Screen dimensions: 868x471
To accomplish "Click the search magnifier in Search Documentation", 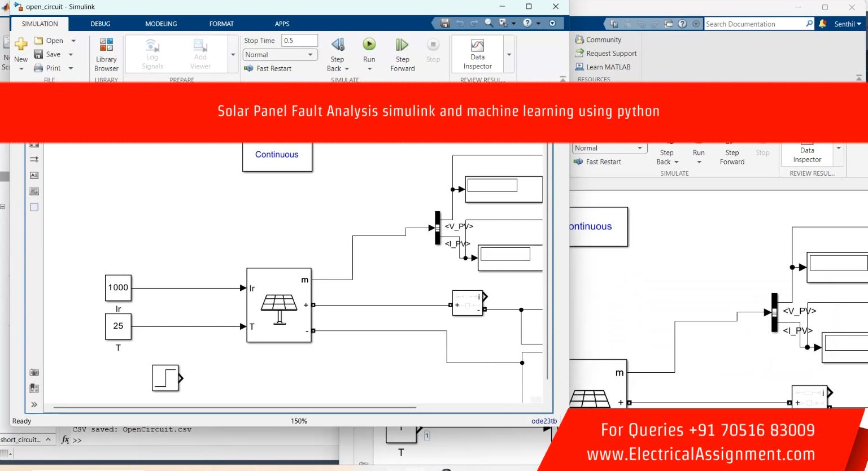I will [809, 24].
